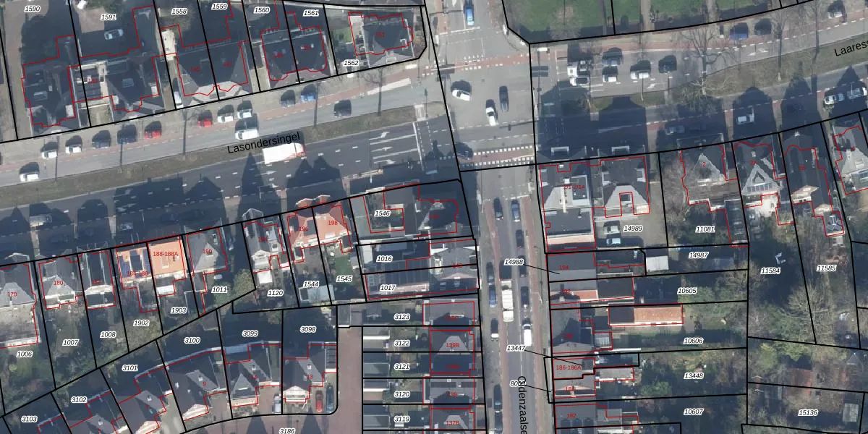The width and height of the screenshot is (868, 434).
Task: Click parcel label 1562
Action: [x=351, y=63]
